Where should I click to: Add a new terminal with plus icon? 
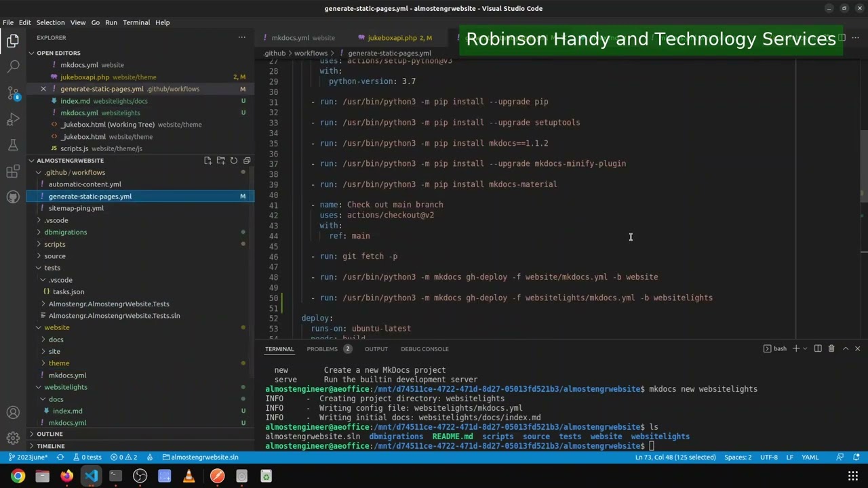pyautogui.click(x=796, y=348)
